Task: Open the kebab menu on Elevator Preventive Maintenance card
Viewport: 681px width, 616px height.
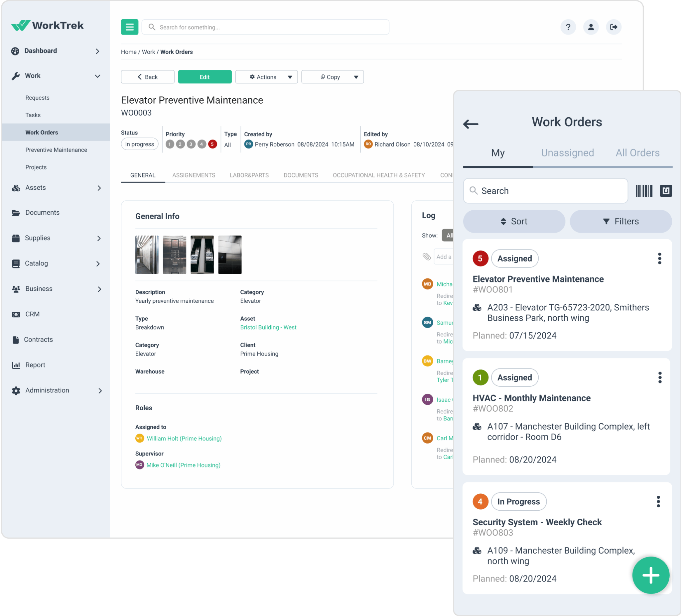Action: [659, 258]
